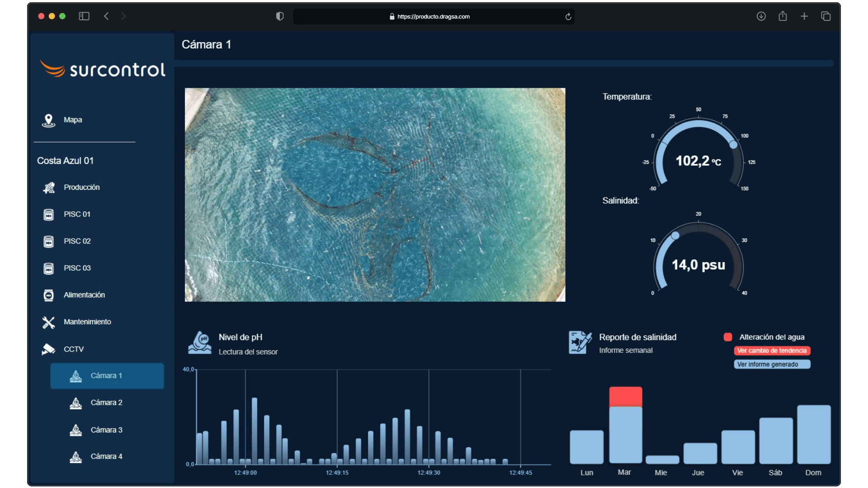Viewport: 868px width, 488px height.
Task: Click the Temperatura gauge handle
Action: pyautogui.click(x=733, y=145)
